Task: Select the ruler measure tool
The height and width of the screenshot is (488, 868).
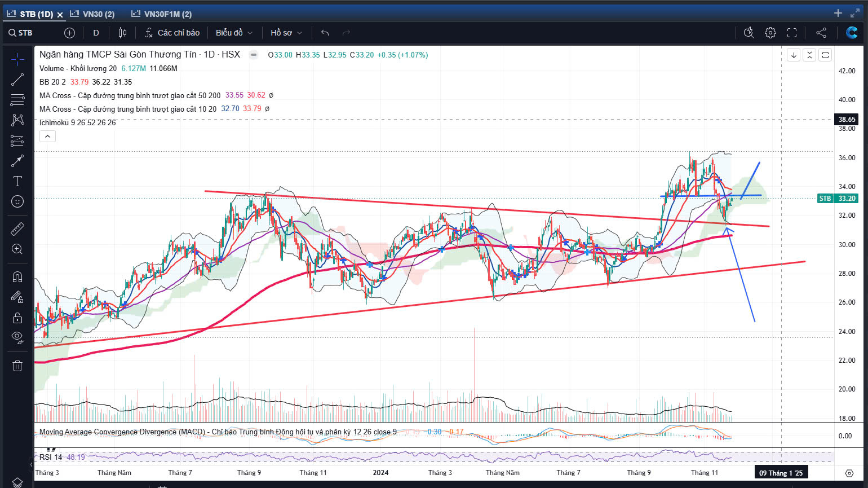Action: pyautogui.click(x=17, y=228)
